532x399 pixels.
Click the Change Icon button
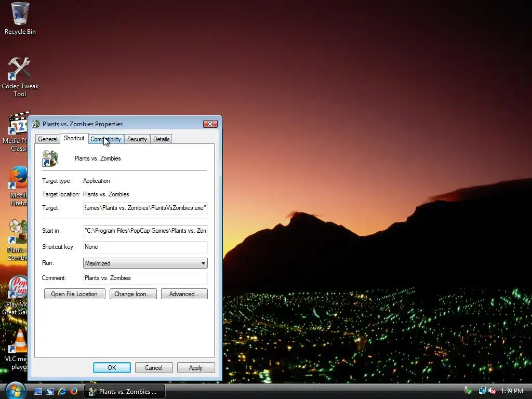133,294
